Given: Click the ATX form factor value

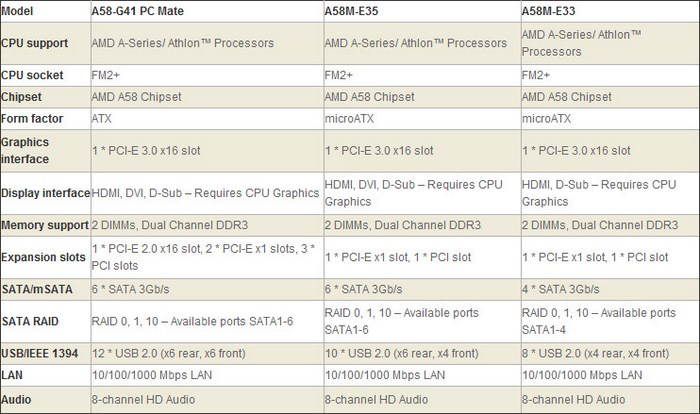Looking at the screenshot, I should pos(104,118).
